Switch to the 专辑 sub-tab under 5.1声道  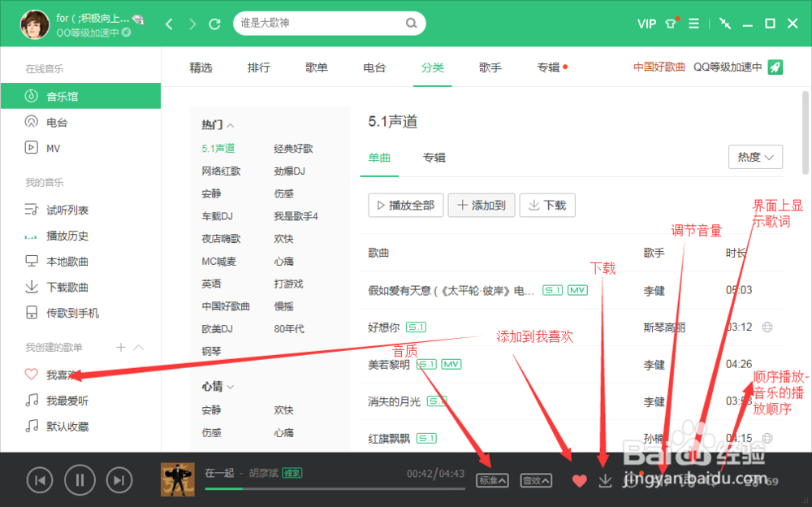(x=434, y=158)
